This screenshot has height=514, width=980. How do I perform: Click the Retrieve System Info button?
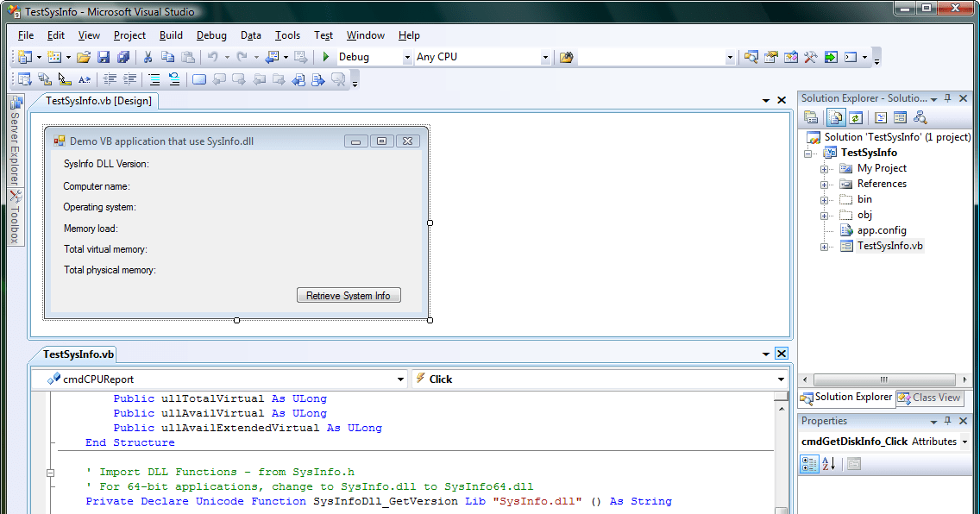[x=349, y=294]
